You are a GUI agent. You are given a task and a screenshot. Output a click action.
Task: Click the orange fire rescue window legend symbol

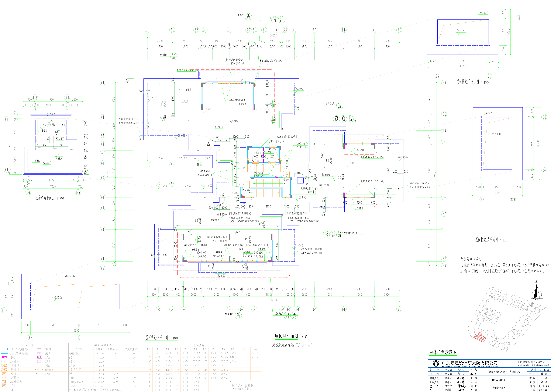pyautogui.click(x=39, y=370)
